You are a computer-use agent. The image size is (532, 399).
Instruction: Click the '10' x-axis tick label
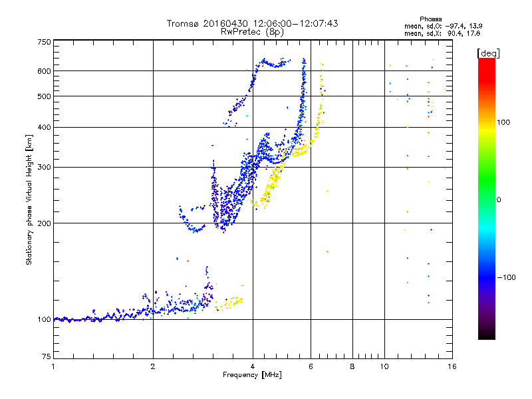coord(384,366)
